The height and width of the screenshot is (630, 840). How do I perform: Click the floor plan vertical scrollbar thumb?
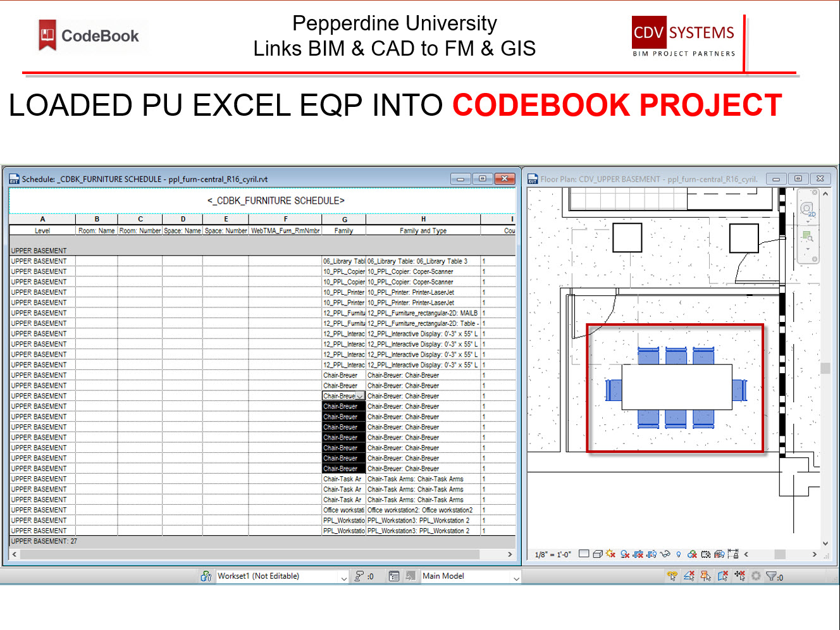825,368
